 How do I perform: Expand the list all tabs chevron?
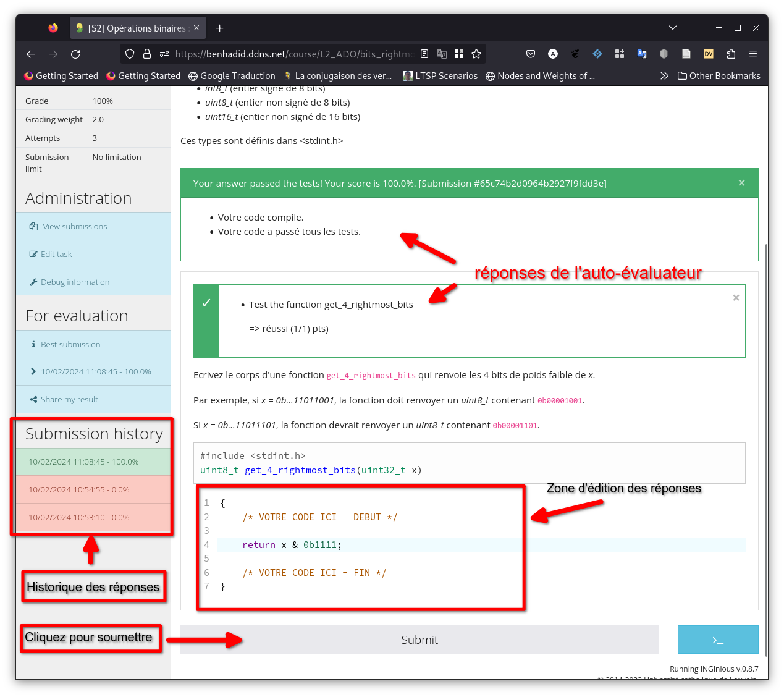click(x=673, y=28)
